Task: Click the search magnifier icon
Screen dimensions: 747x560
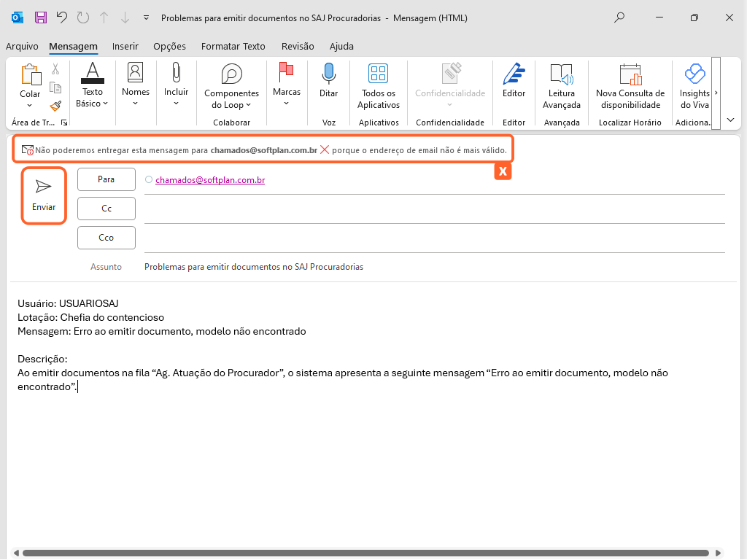Action: (619, 17)
